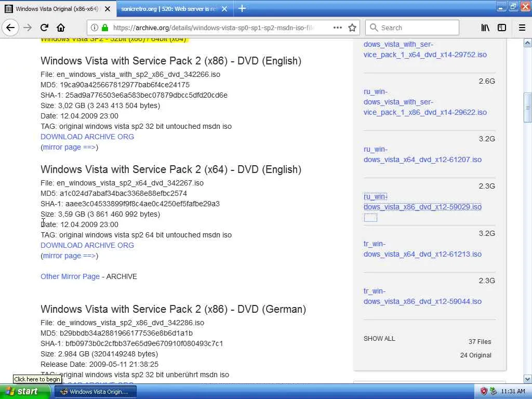Click the forward navigation arrow
Image resolution: width=532 pixels, height=399 pixels.
(x=28, y=28)
